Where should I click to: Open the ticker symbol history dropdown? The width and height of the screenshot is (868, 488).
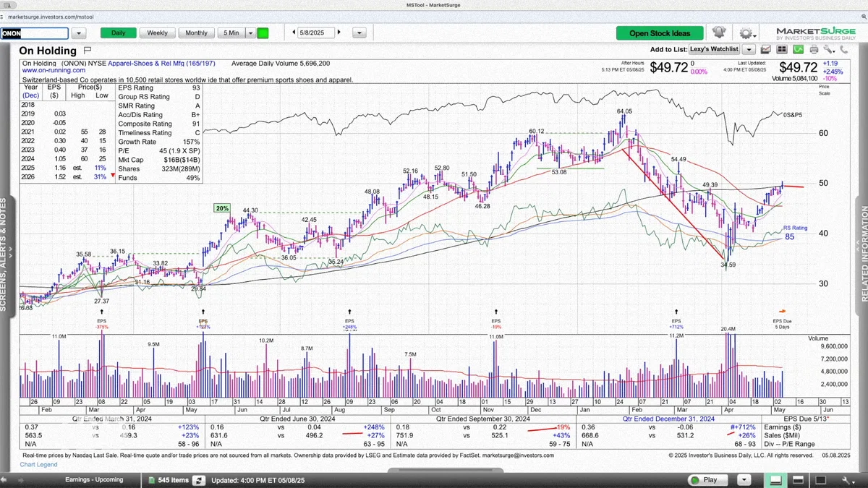click(79, 33)
